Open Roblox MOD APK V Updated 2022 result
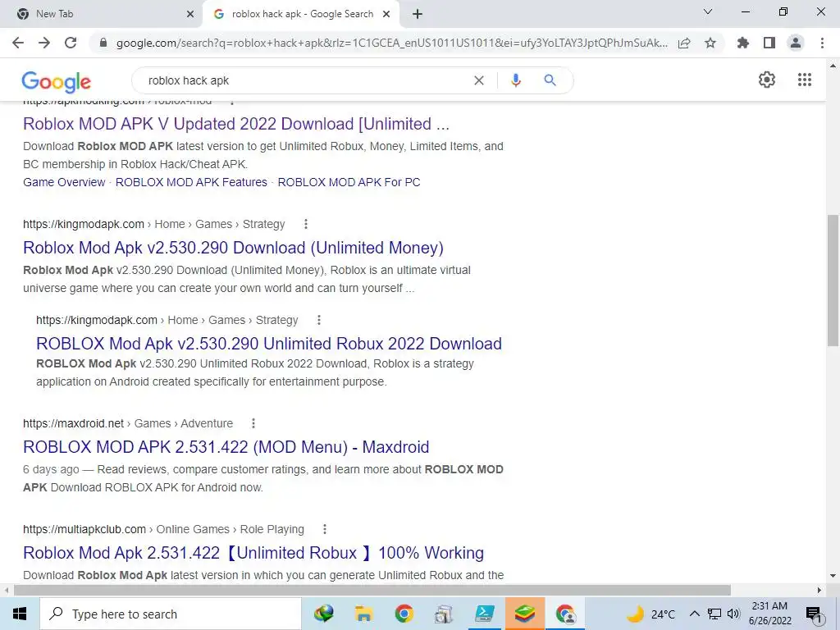The width and height of the screenshot is (840, 630). pos(236,124)
